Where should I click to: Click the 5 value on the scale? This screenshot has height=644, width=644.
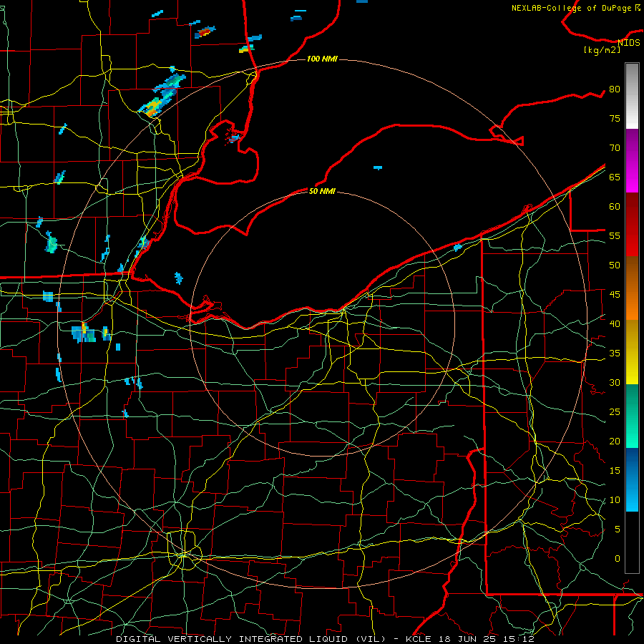[618, 529]
